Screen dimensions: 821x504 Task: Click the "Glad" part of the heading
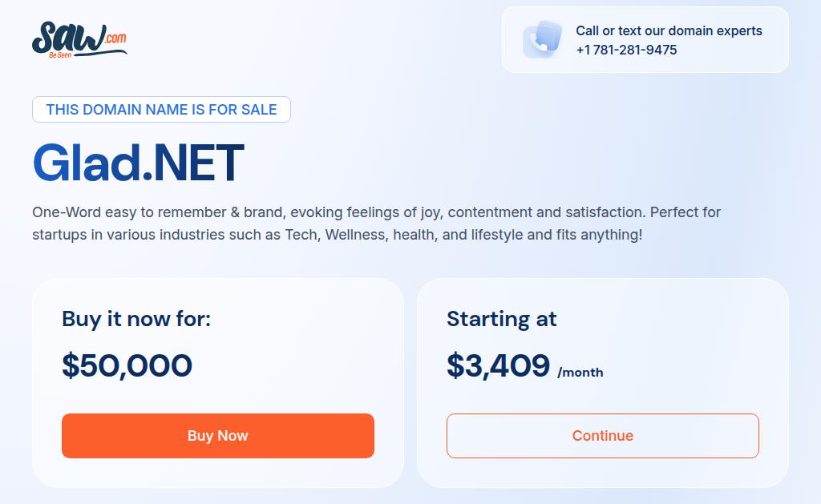87,163
